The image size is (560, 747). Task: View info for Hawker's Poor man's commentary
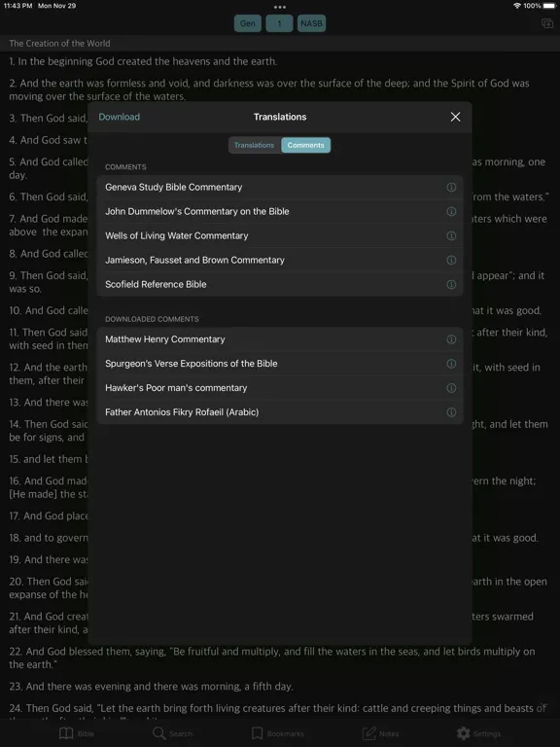pyautogui.click(x=451, y=388)
